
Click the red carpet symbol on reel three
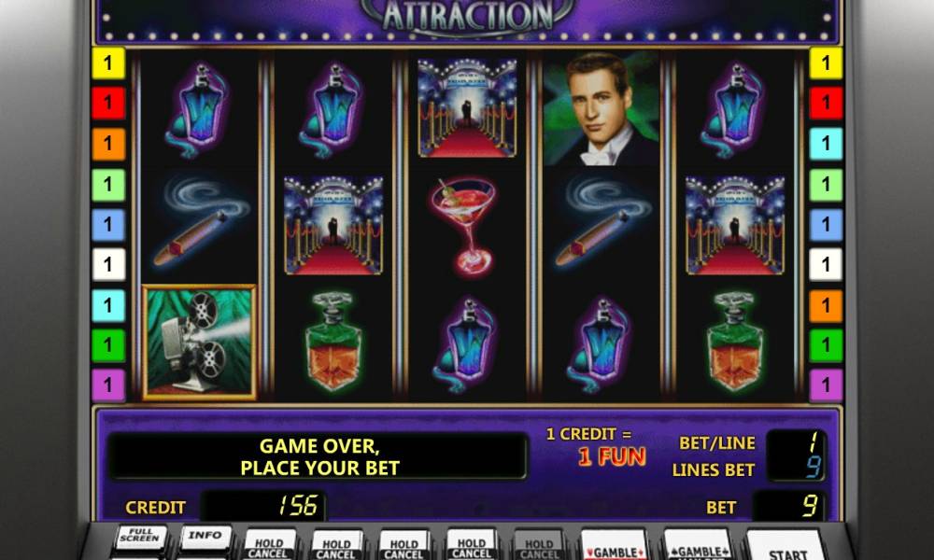(x=467, y=108)
